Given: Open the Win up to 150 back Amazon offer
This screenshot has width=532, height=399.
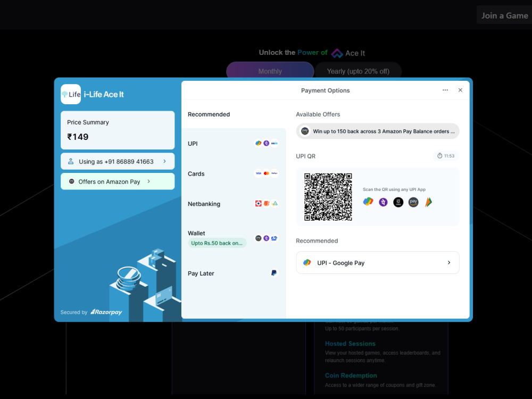Looking at the screenshot, I should 378,131.
